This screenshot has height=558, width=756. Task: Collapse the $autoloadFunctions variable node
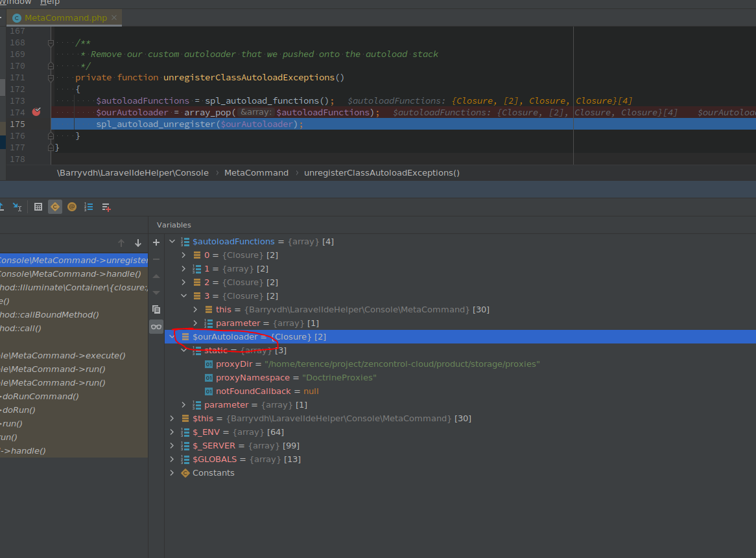[x=172, y=242]
